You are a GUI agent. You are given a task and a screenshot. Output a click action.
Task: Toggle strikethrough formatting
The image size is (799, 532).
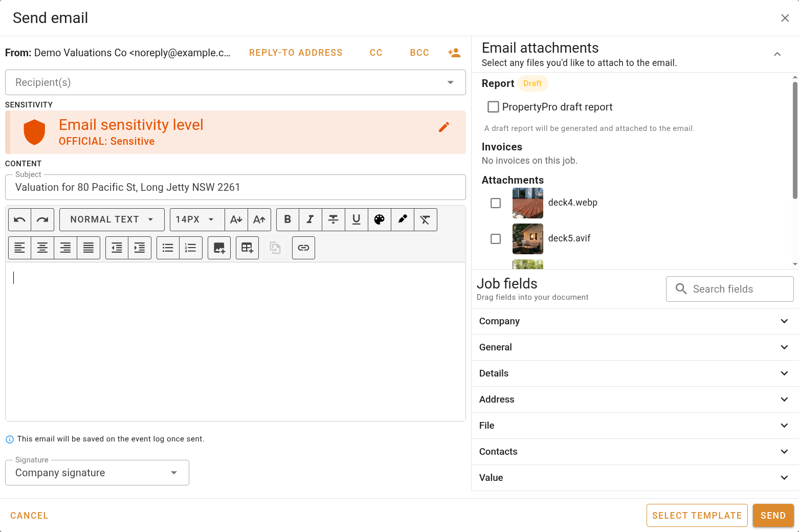click(334, 219)
